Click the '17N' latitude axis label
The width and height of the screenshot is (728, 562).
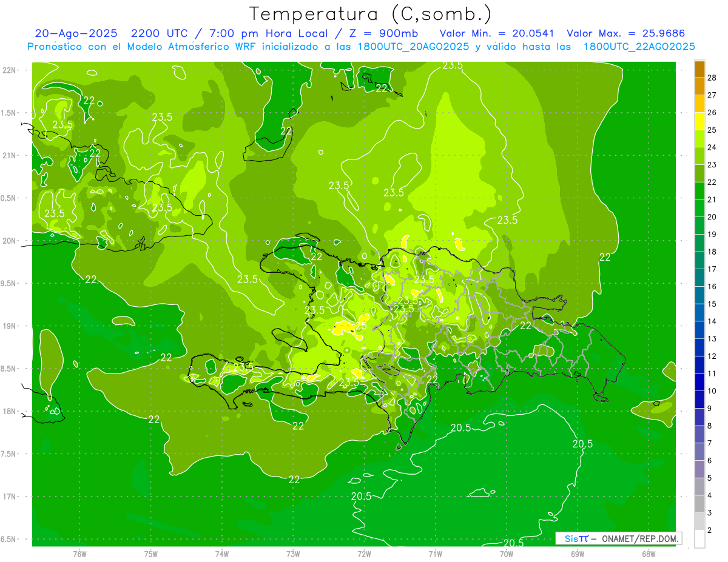[8, 497]
